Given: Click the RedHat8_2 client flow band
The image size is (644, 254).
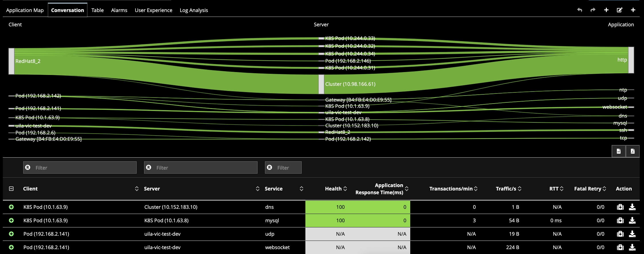Looking at the screenshot, I should click(x=11, y=61).
